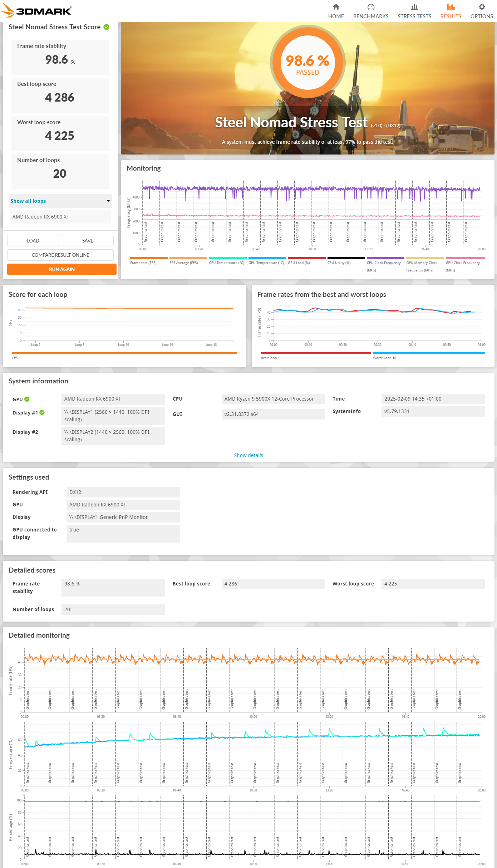Expand the Show all loops dropdown
The height and width of the screenshot is (868, 497).
tap(60, 201)
